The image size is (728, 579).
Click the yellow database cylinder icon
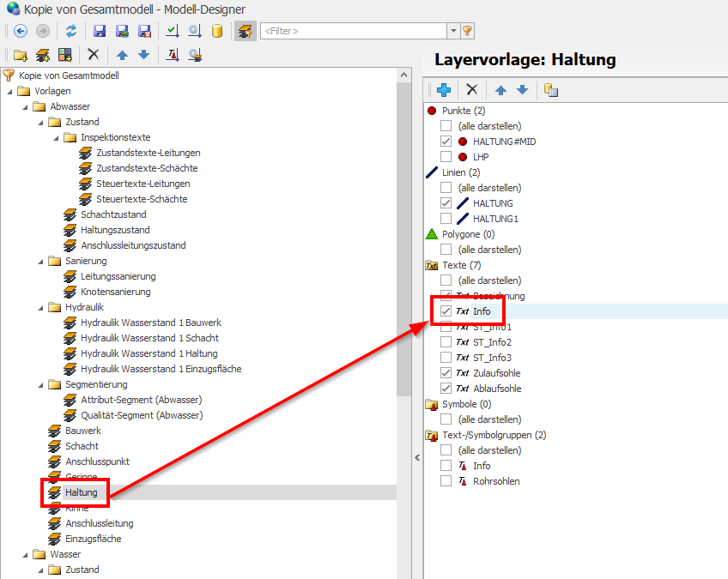(x=217, y=31)
